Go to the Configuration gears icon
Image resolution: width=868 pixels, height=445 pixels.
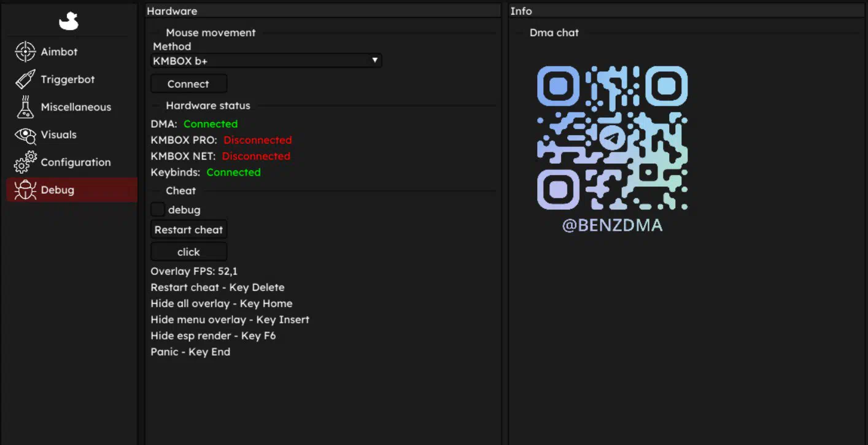25,162
